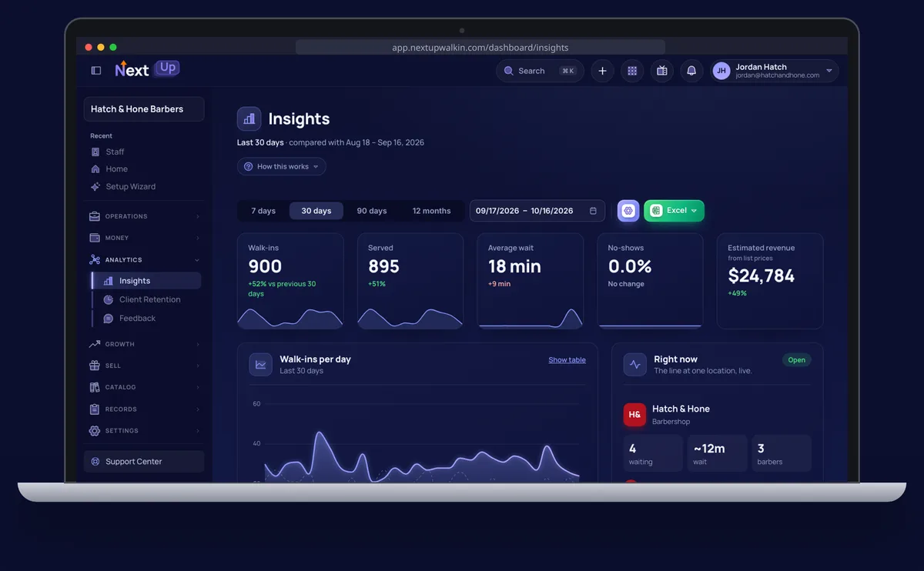Open the Served 895 card

410,281
